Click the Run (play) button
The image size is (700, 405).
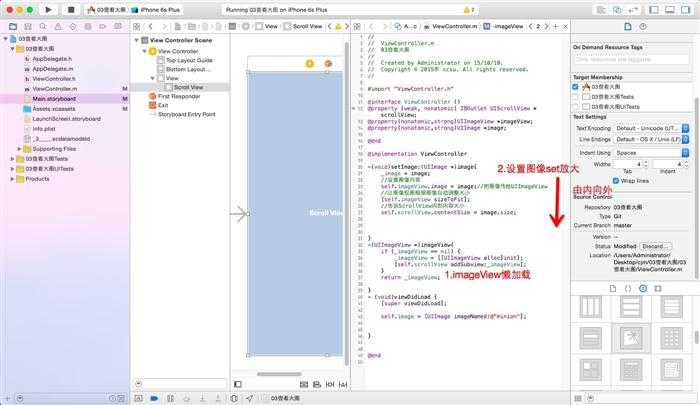pyautogui.click(x=49, y=9)
